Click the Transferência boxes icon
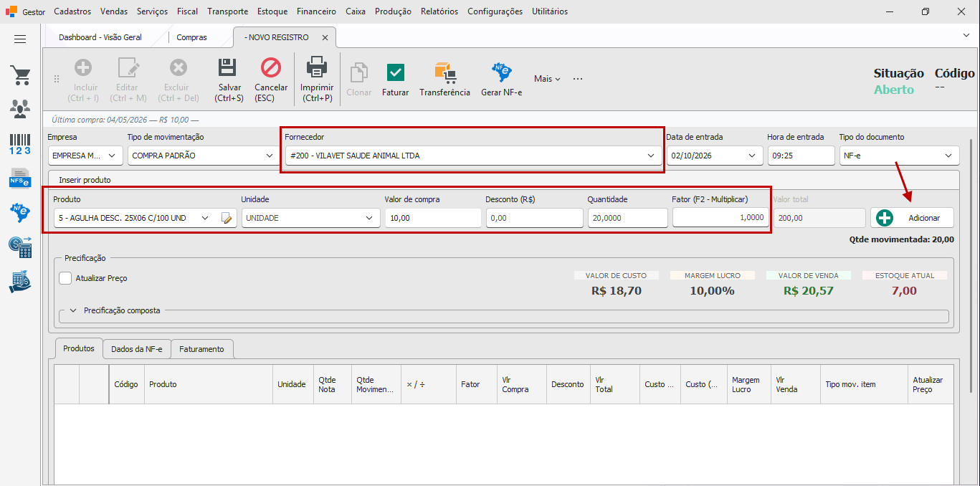Screen dimensions: 980x486 coord(444,72)
